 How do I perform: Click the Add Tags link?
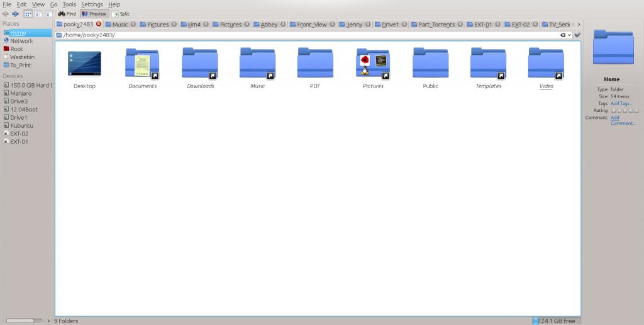pyautogui.click(x=621, y=103)
